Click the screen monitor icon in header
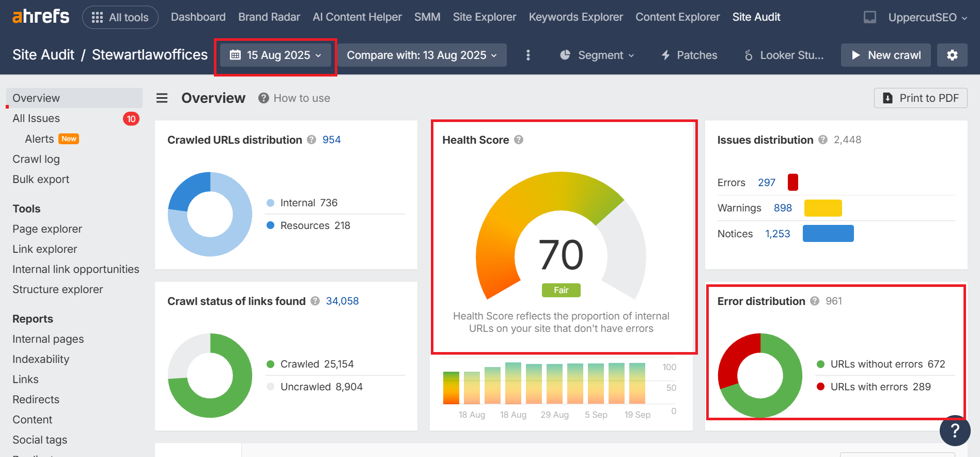Viewport: 980px width, 457px height. tap(870, 17)
